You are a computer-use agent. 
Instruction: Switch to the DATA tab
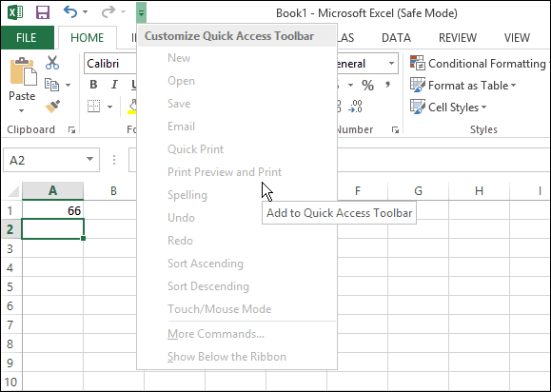tap(396, 38)
